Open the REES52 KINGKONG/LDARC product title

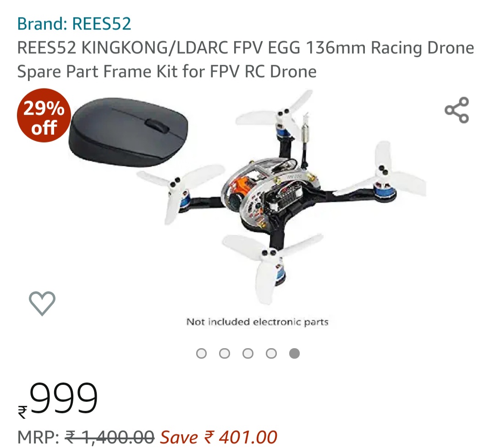246,60
